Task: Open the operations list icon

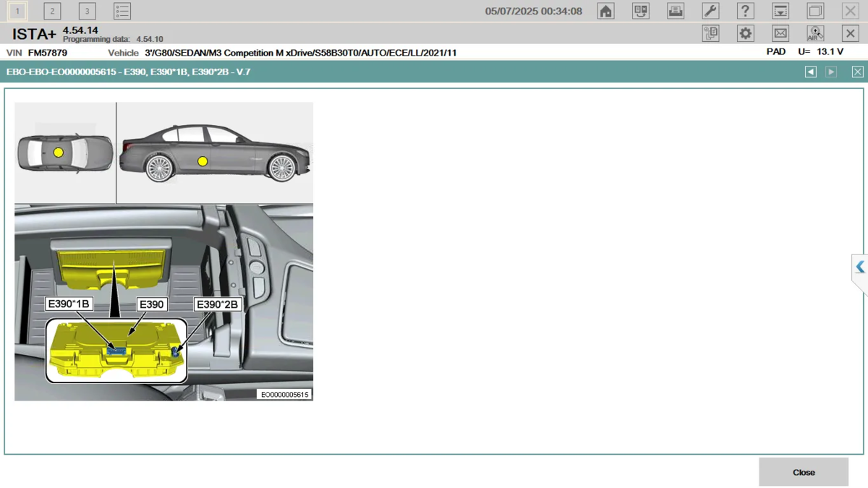Action: [122, 11]
